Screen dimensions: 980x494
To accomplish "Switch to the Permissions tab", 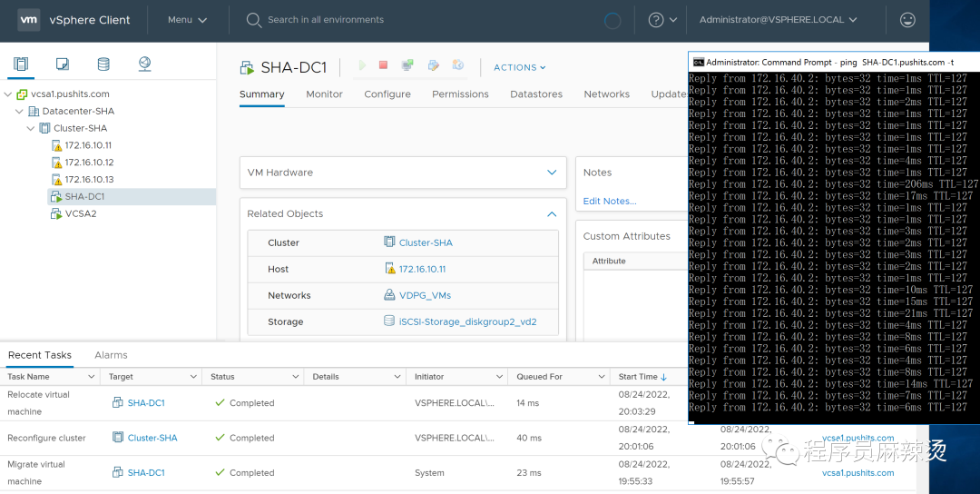I will click(x=461, y=94).
